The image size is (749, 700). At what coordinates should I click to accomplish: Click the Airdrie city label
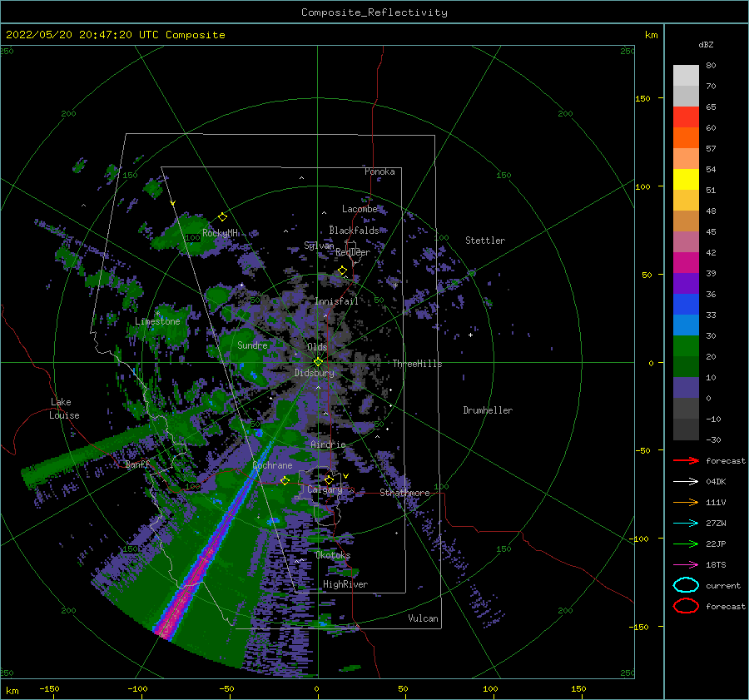328,444
